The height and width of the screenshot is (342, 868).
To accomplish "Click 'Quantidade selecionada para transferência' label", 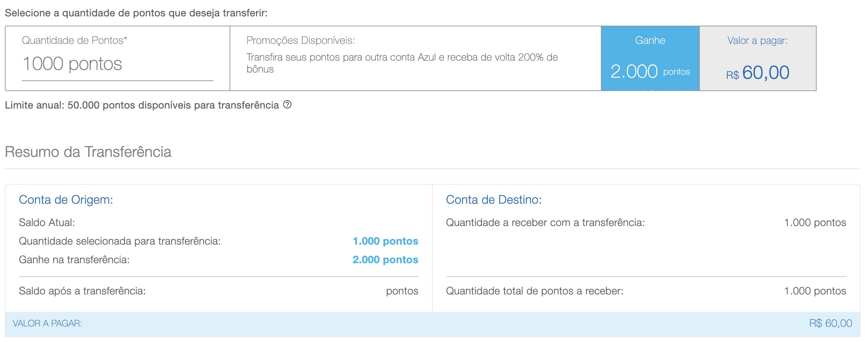I will coord(120,241).
